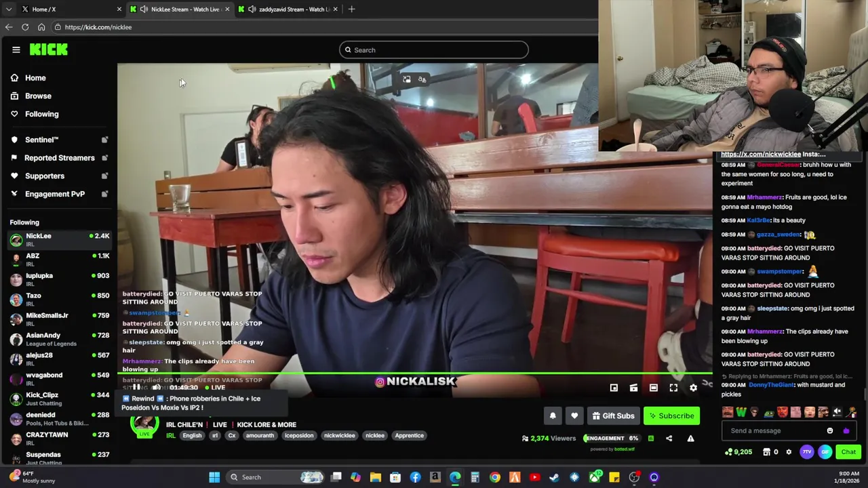This screenshot has height=488, width=868.
Task: Report stream using warning triangle icon
Action: pyautogui.click(x=690, y=439)
